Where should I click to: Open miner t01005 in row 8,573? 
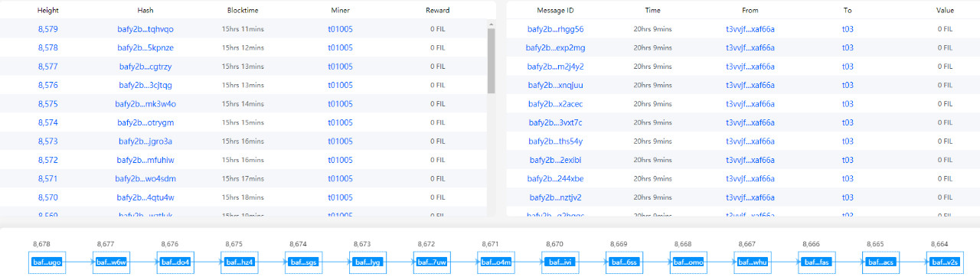click(x=340, y=142)
